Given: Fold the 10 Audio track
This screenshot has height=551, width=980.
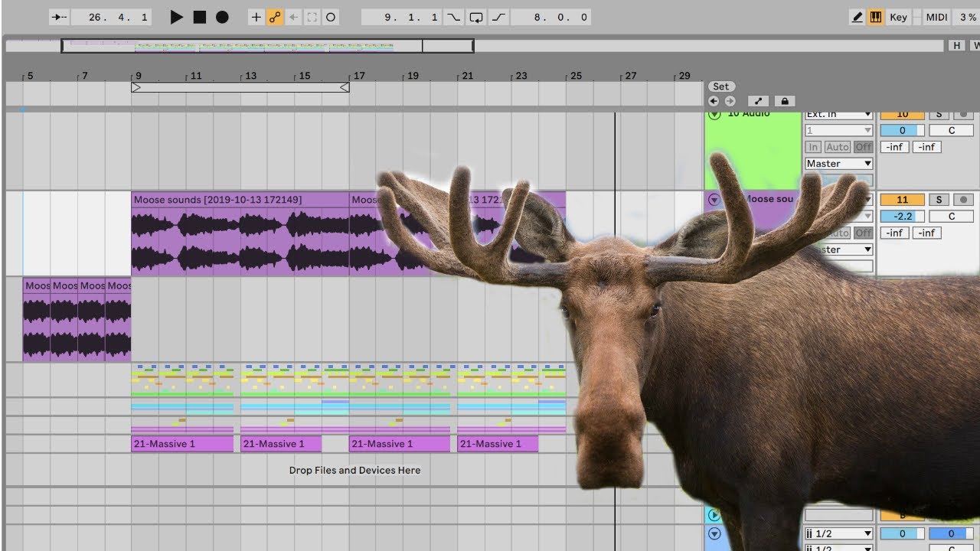Looking at the screenshot, I should coord(715,115).
